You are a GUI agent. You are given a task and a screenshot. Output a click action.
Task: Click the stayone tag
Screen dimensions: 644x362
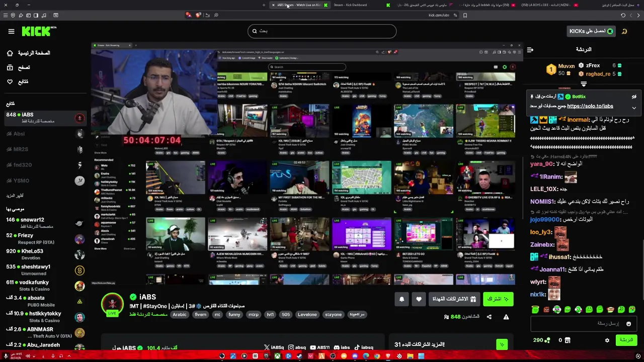333,315
